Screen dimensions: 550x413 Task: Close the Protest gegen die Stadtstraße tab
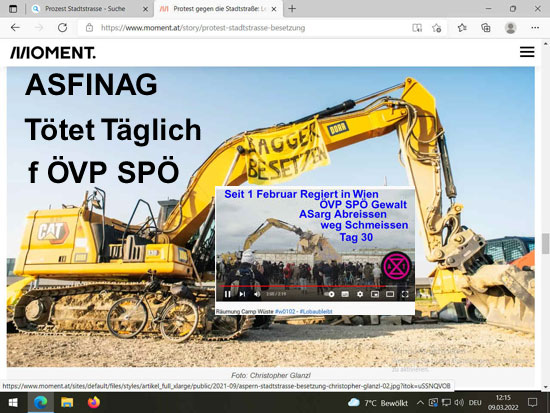(x=274, y=9)
